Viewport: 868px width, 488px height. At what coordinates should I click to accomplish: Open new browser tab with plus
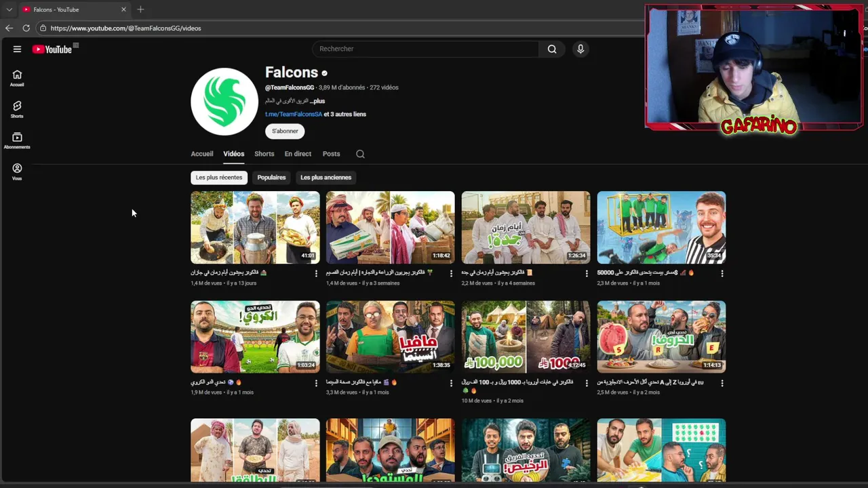(x=140, y=9)
